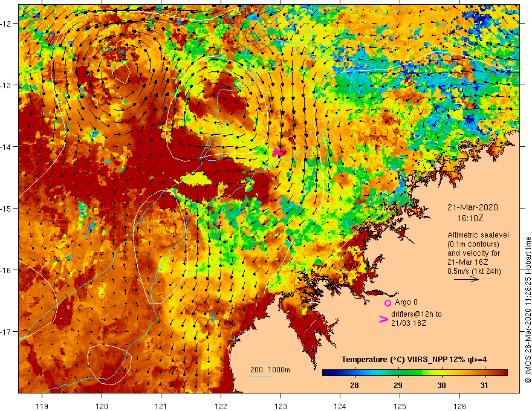Click the cyan 200/1000m isobath legend line
This screenshot has height=411, width=532.
point(260,376)
